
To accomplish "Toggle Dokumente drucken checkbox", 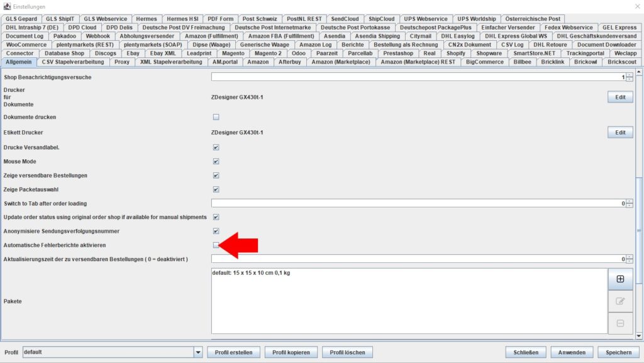I will pos(216,117).
